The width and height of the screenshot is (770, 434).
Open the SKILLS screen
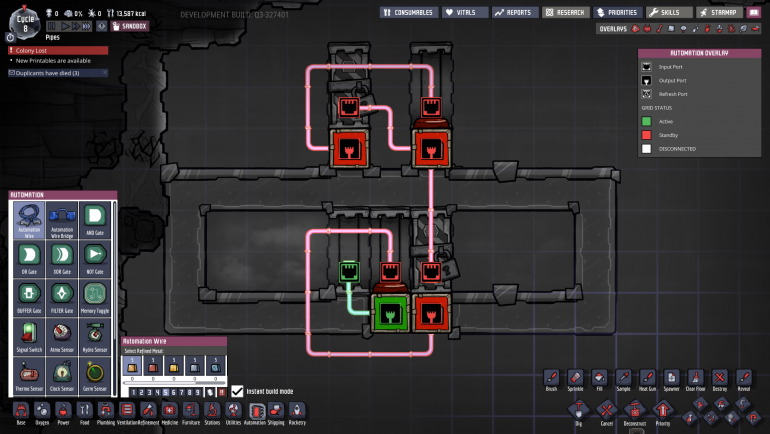(669, 12)
